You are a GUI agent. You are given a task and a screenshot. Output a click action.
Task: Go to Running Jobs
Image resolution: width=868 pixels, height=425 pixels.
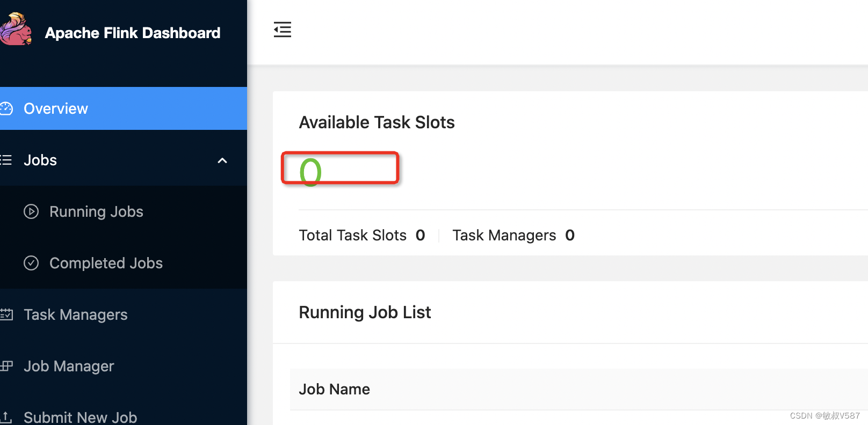point(96,211)
